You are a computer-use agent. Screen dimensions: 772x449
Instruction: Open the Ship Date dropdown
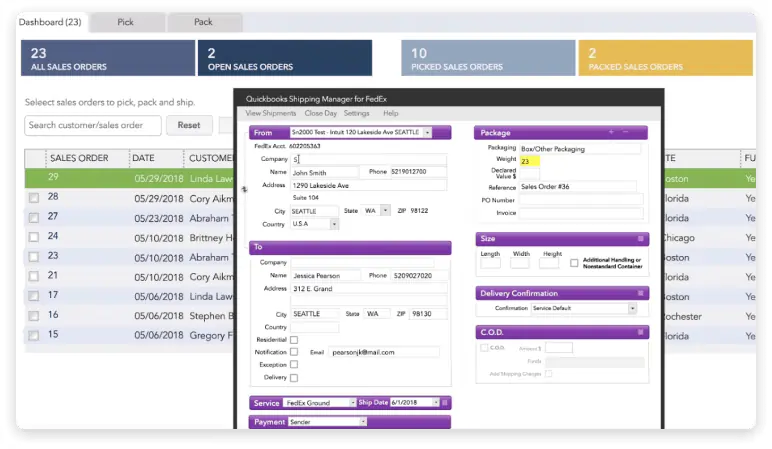point(436,403)
